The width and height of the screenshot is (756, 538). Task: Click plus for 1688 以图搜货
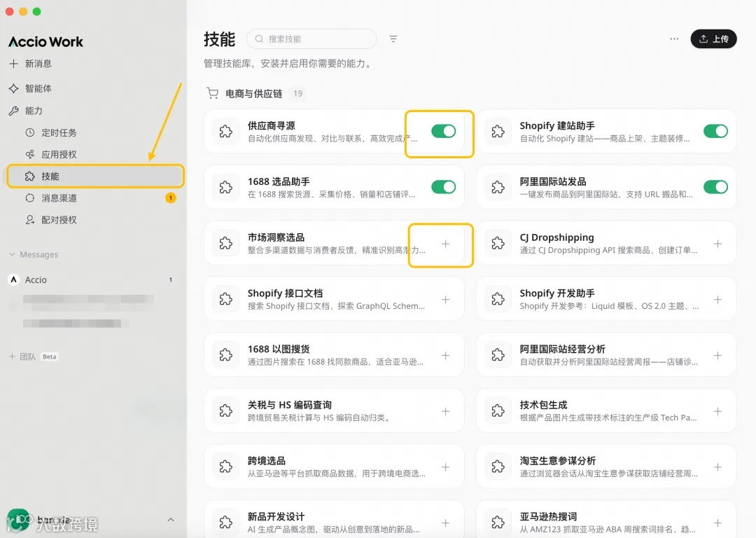click(x=445, y=356)
